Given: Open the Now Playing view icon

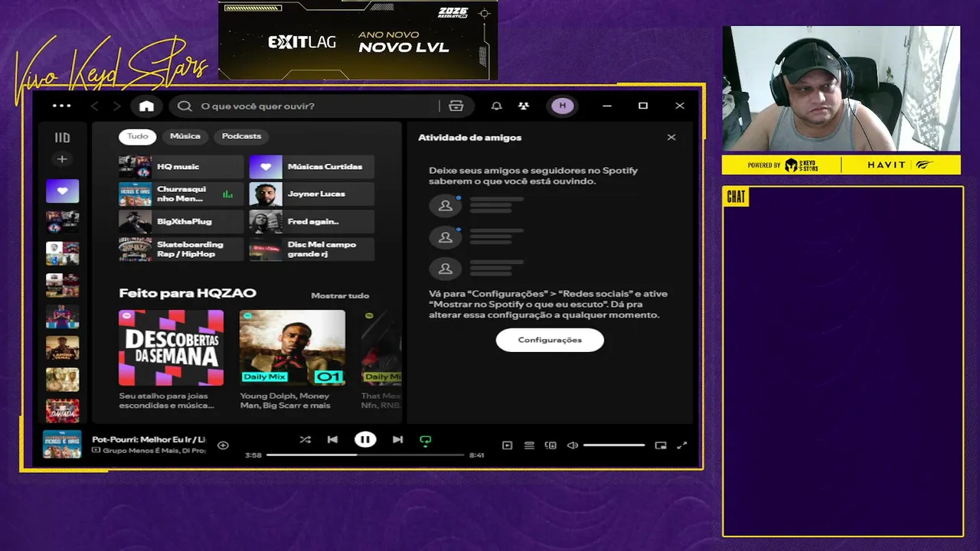Looking at the screenshot, I should pos(507,445).
